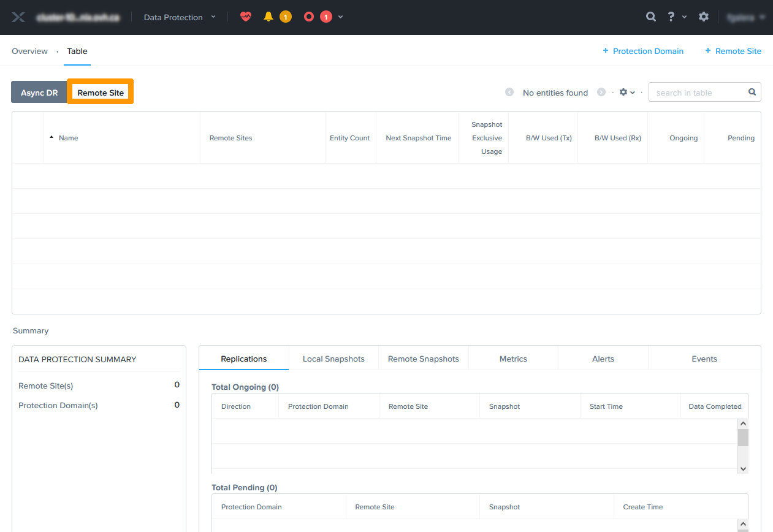Select the Remote Site toggle
Image resolution: width=773 pixels, height=532 pixels.
tap(101, 93)
